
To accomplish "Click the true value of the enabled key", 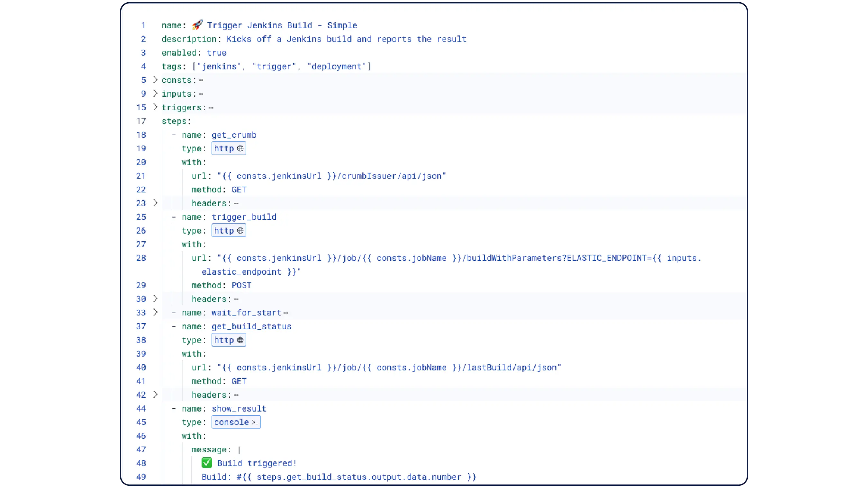I will [216, 53].
